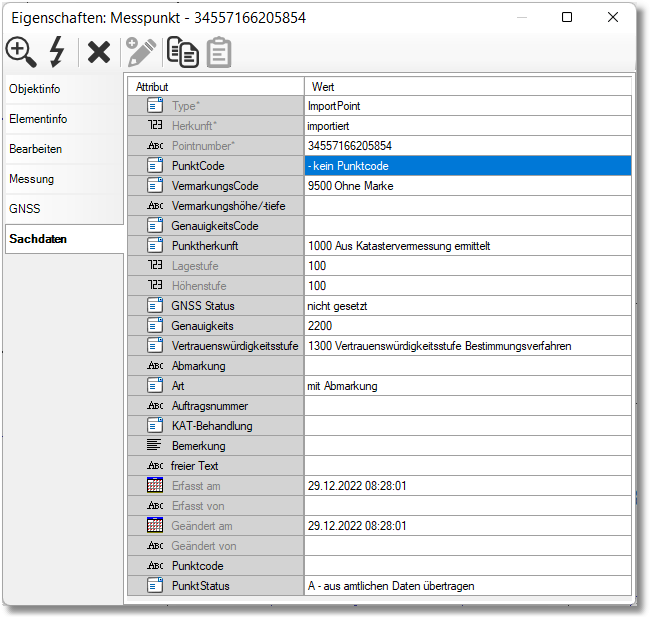Open the GNSS tab
This screenshot has width=651, height=620.
coord(64,209)
